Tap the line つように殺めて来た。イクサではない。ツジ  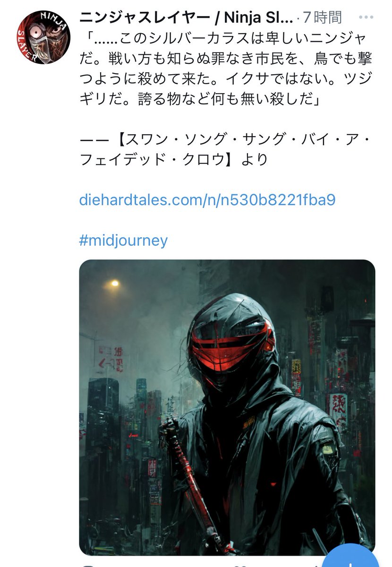[226, 78]
